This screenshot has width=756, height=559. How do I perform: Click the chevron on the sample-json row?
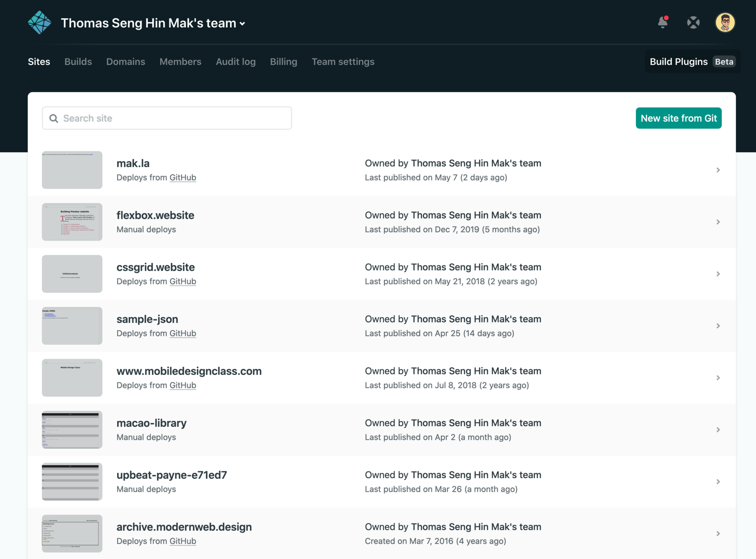tap(718, 326)
